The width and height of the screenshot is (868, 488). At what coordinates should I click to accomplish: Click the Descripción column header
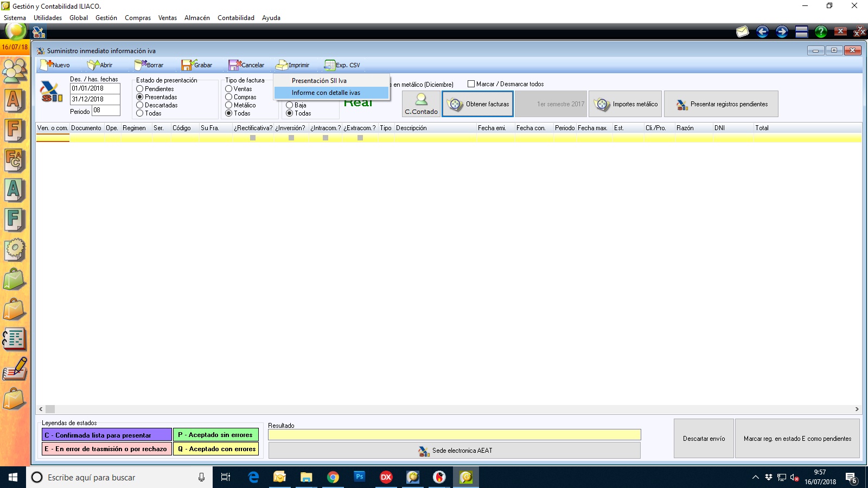click(x=411, y=128)
